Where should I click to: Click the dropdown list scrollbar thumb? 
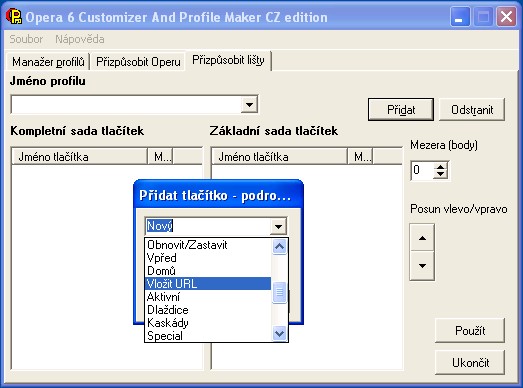tap(280, 293)
